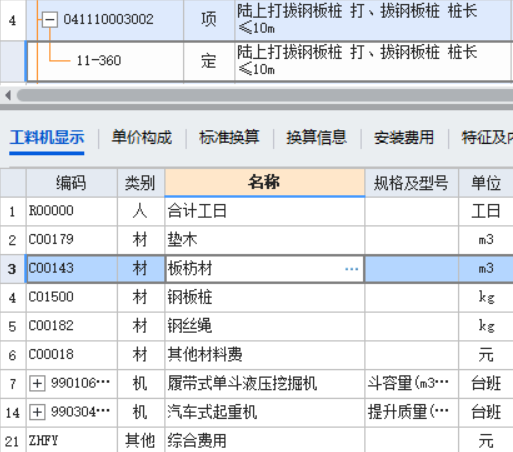The height and width of the screenshot is (452, 513).
Task: Click the row header numbered 14
Action: (13, 412)
